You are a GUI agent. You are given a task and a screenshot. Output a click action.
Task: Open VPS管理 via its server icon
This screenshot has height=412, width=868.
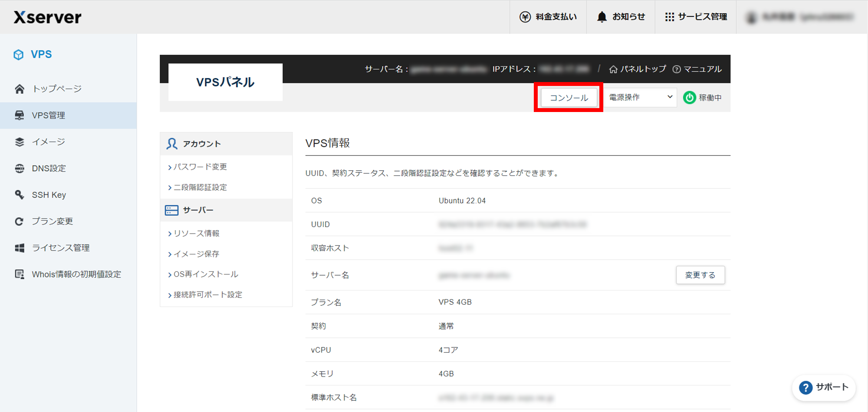20,115
